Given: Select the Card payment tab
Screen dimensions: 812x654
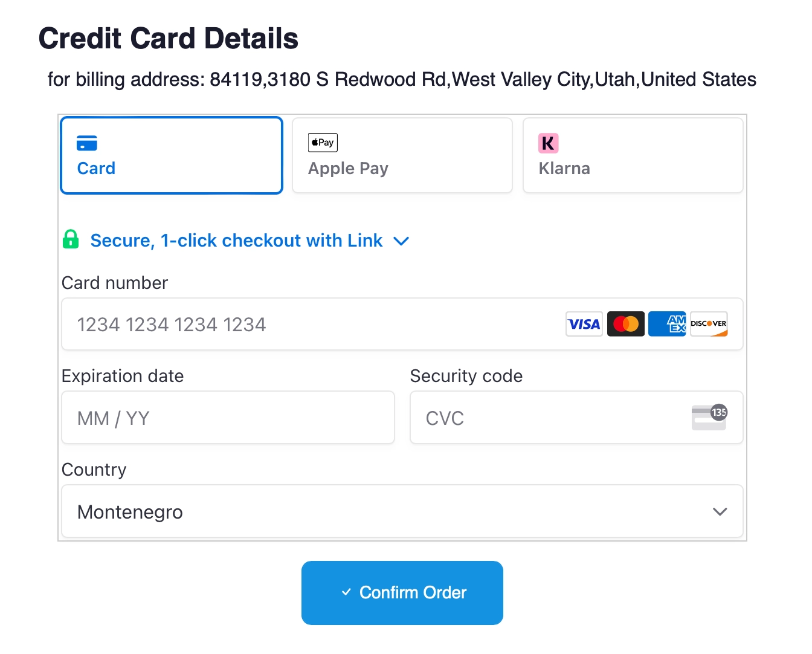Looking at the screenshot, I should [x=172, y=155].
